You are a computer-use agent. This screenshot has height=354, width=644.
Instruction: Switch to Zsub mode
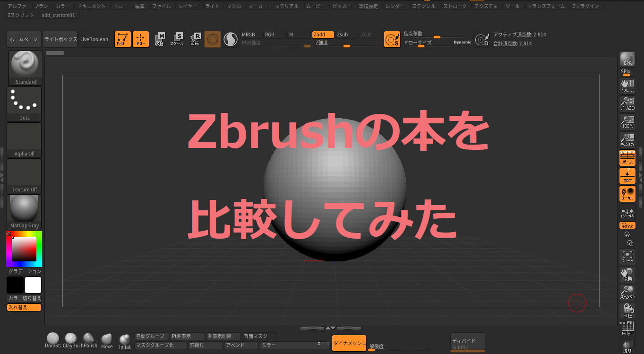(x=347, y=35)
